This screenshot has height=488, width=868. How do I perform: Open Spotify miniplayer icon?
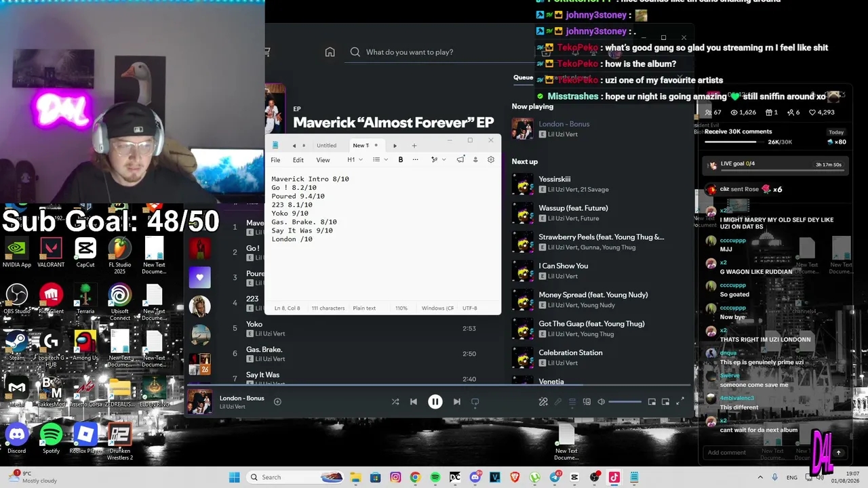[652, 402]
